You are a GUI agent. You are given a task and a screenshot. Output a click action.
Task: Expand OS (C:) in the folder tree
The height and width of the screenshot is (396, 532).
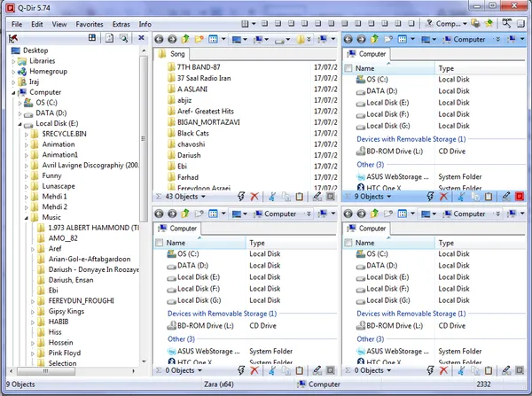(20, 103)
